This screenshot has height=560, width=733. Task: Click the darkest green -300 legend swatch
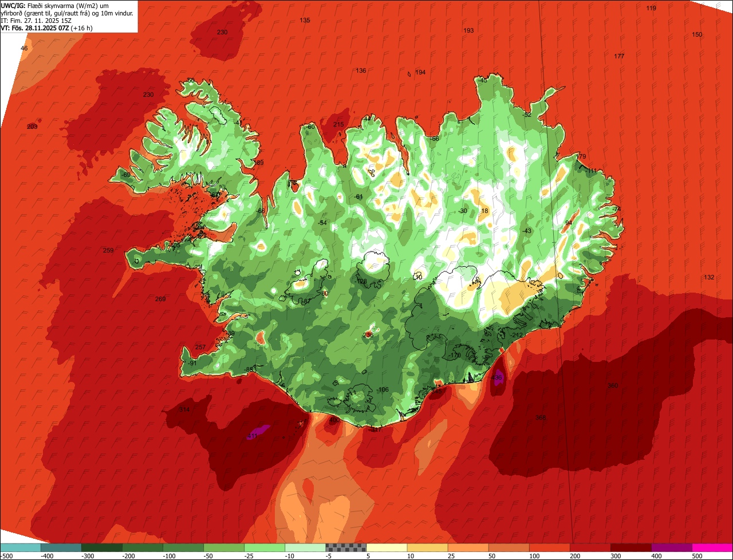coord(101,547)
